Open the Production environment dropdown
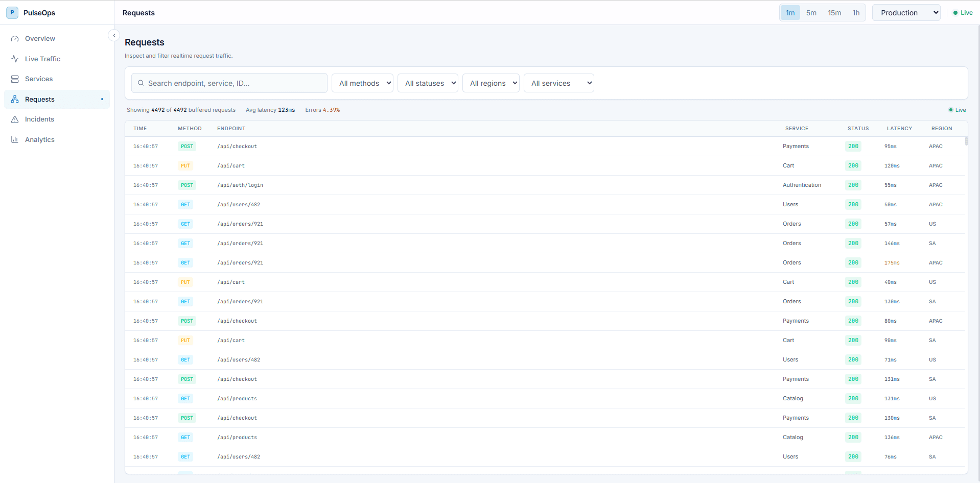 pyautogui.click(x=906, y=13)
